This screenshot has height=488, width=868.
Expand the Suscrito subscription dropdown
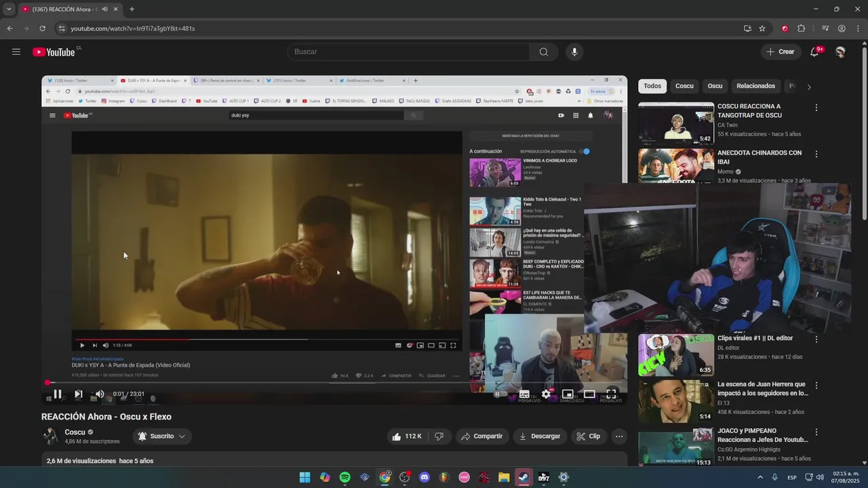pyautogui.click(x=162, y=436)
